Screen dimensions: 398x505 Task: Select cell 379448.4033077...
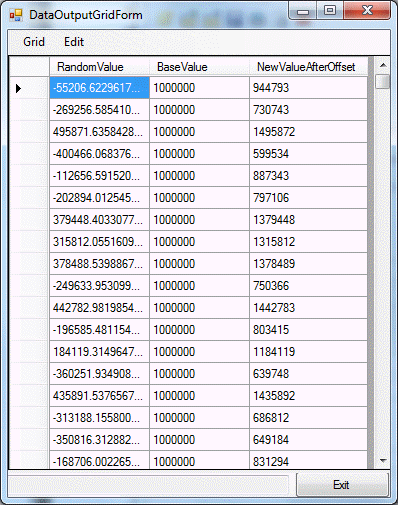coord(100,220)
